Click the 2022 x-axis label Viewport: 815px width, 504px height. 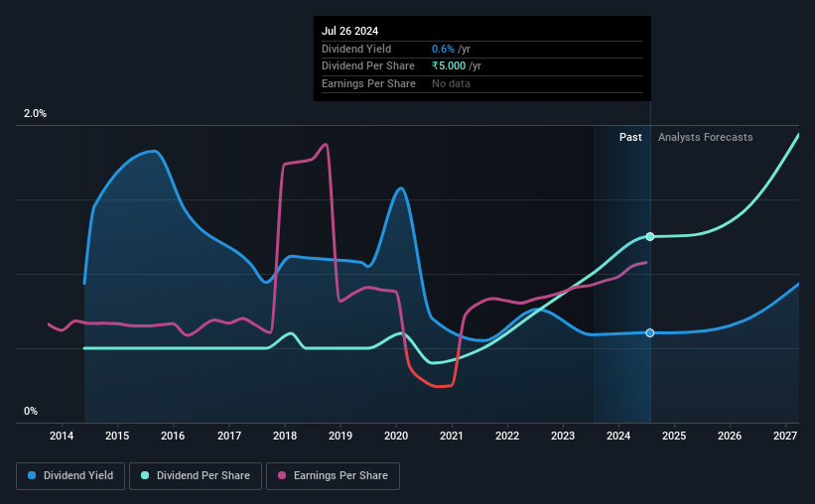507,436
